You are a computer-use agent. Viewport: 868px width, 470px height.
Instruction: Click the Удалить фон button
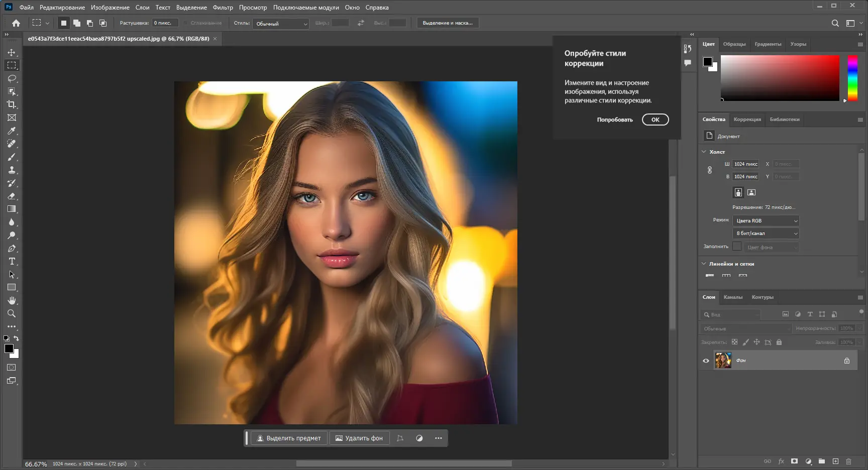[359, 438]
